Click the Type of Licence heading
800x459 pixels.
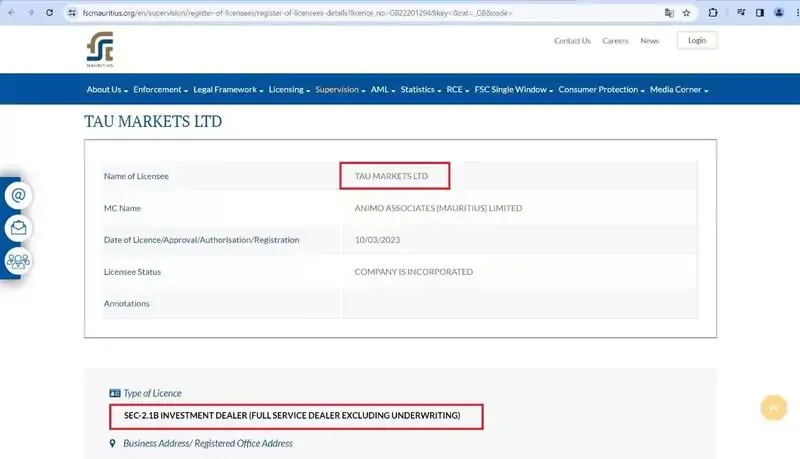(152, 393)
